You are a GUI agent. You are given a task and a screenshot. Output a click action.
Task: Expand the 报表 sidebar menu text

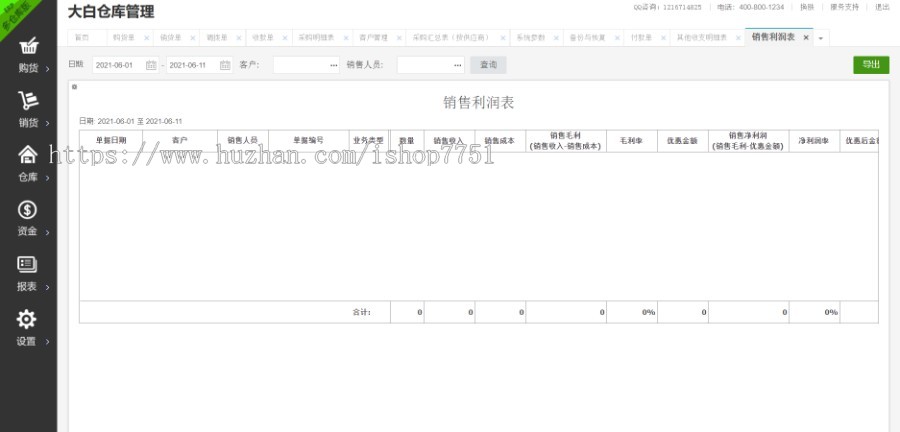click(x=27, y=286)
